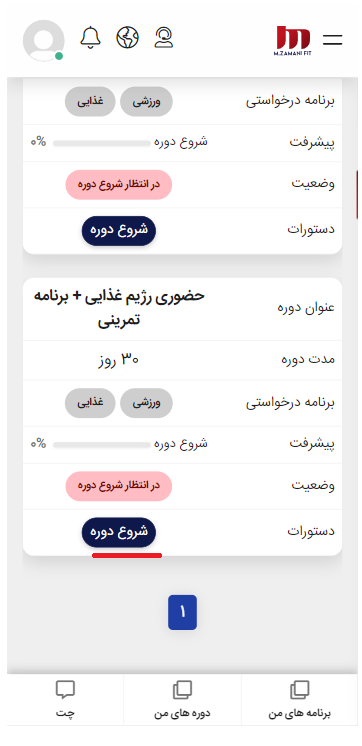
Task: Click the ورزشی tag in the lower card
Action: click(147, 403)
